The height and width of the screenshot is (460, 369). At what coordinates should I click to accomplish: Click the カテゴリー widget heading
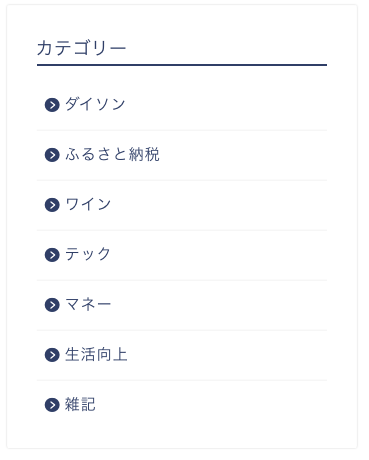[82, 48]
